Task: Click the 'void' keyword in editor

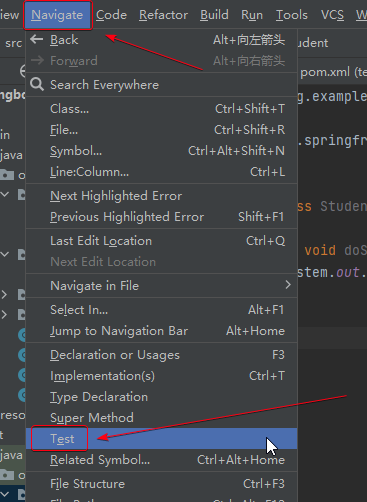Action: point(320,250)
